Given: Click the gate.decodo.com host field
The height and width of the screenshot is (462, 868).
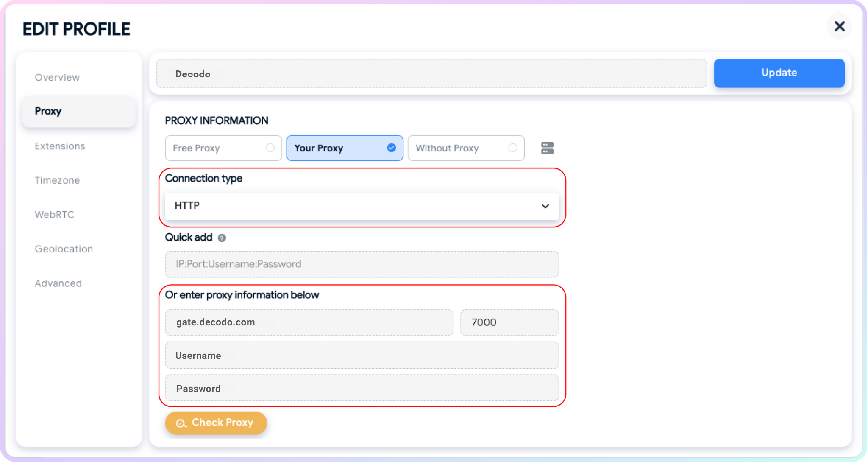Looking at the screenshot, I should [x=309, y=322].
